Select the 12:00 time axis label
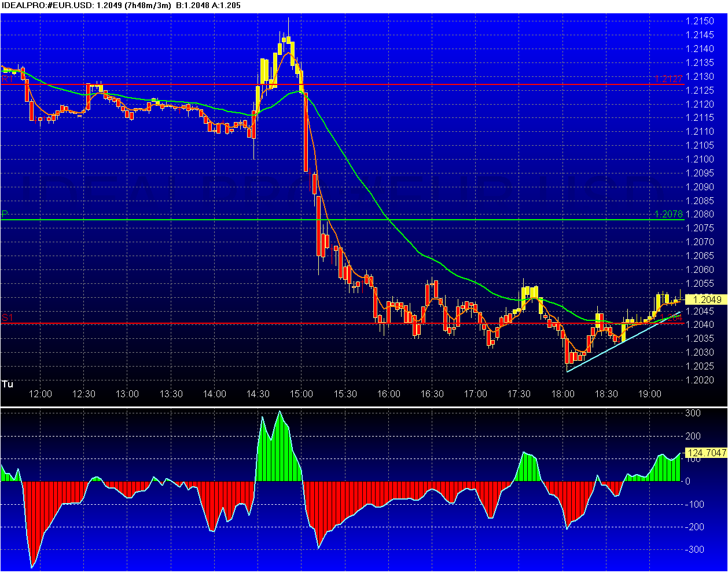728x573 pixels. tap(41, 394)
